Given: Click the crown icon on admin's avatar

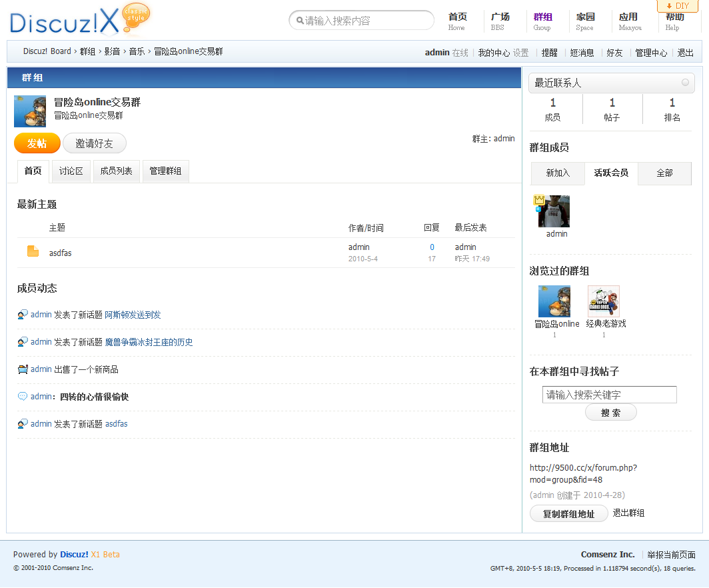Looking at the screenshot, I should pos(539,199).
